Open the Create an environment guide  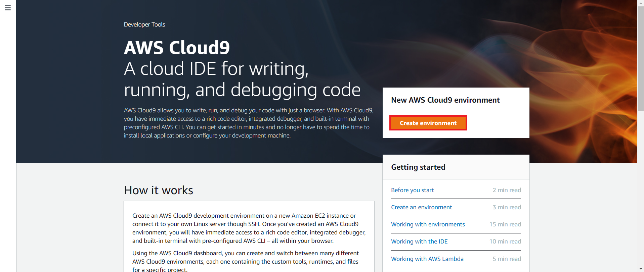421,207
